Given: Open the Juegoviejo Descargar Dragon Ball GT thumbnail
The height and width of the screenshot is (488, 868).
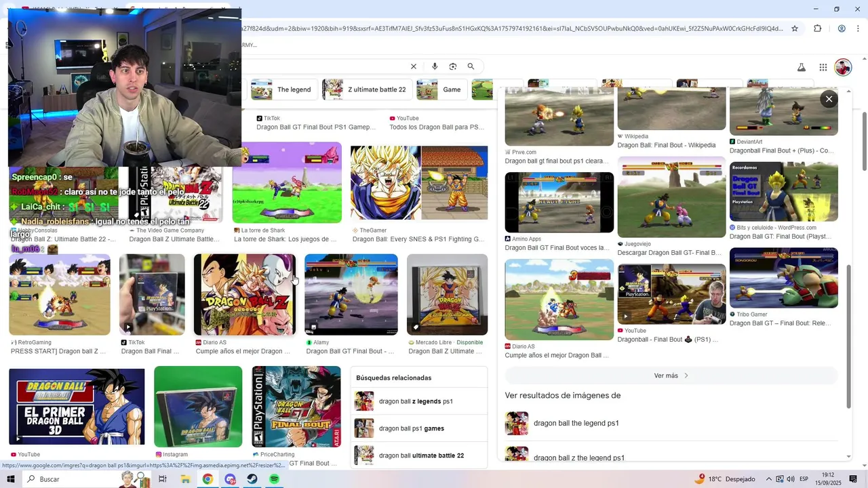Looking at the screenshot, I should (x=671, y=197).
